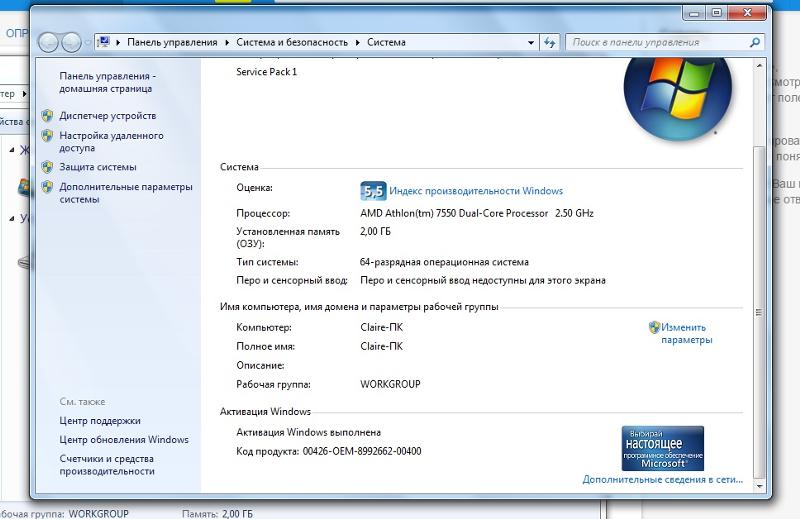Click the computer icon in the address bar

point(104,42)
